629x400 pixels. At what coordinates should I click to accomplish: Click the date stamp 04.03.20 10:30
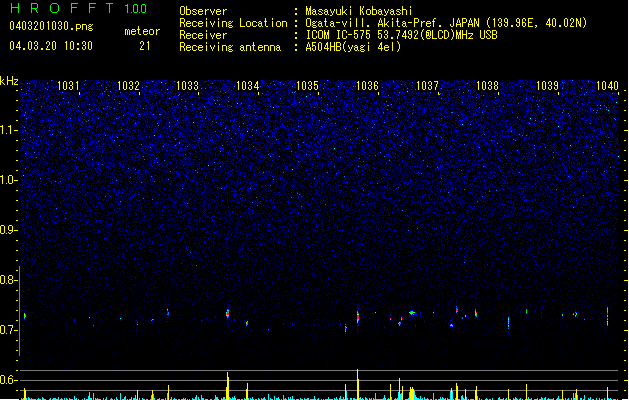pos(51,46)
